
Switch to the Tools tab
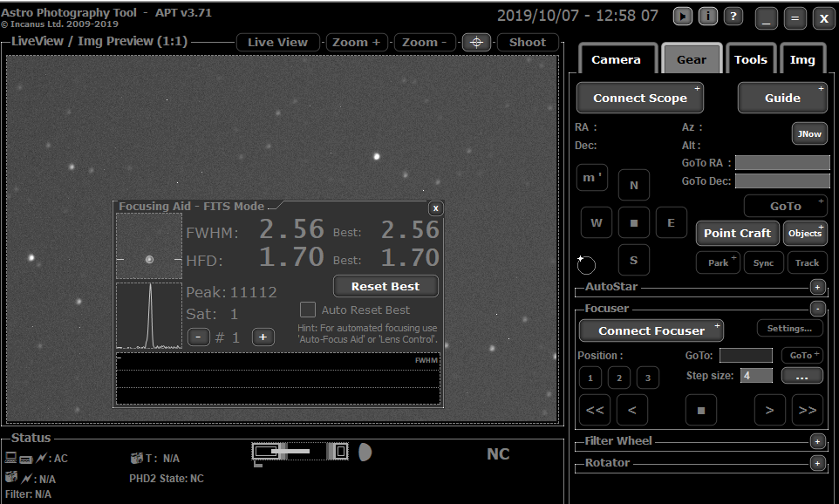click(750, 59)
